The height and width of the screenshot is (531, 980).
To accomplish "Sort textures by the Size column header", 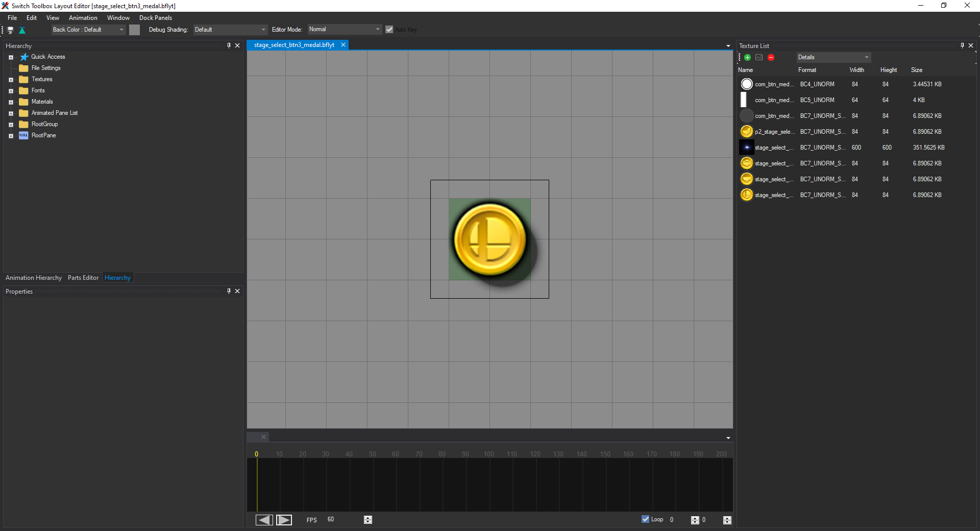I will tap(917, 70).
